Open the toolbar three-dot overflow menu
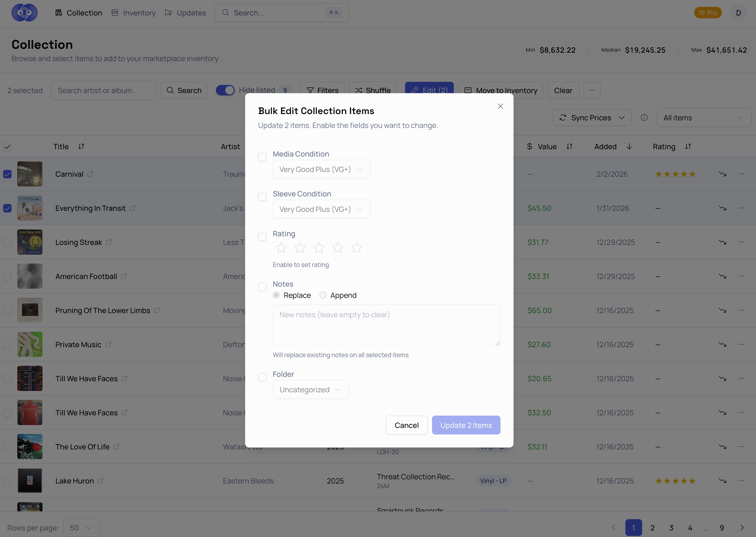This screenshot has width=756, height=537. tap(592, 90)
